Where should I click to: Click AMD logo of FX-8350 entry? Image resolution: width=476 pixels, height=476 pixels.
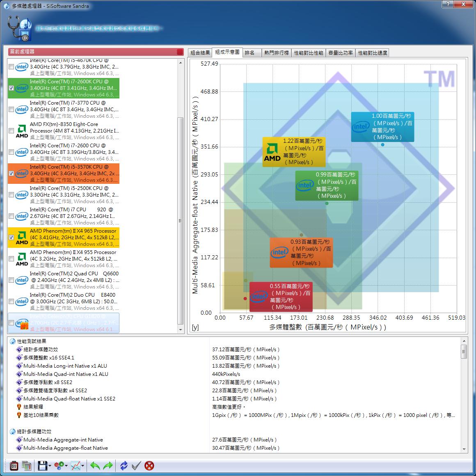22,131
